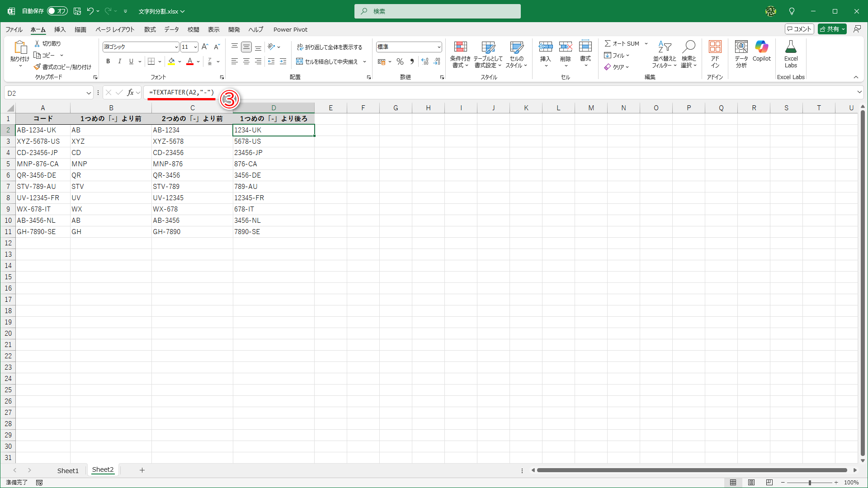Viewport: 868px width, 488px height.
Task: Expand the number format dropdown showing 標準
Action: [x=439, y=47]
